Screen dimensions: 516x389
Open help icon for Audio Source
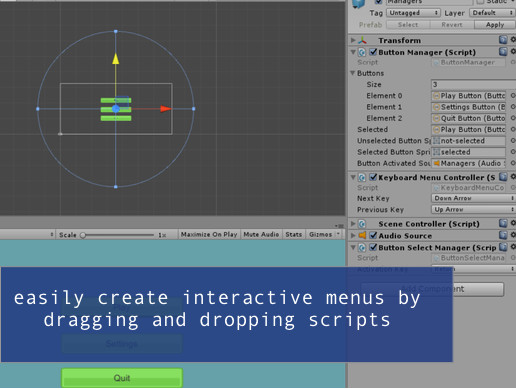click(503, 235)
